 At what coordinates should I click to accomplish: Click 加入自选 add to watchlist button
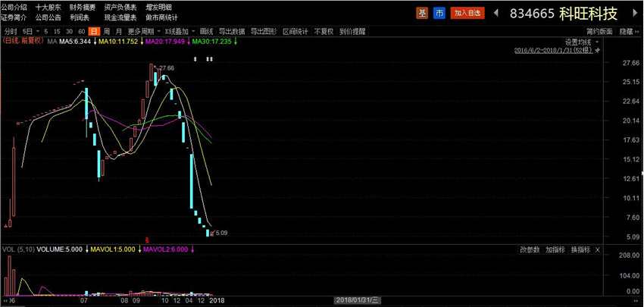click(x=467, y=13)
